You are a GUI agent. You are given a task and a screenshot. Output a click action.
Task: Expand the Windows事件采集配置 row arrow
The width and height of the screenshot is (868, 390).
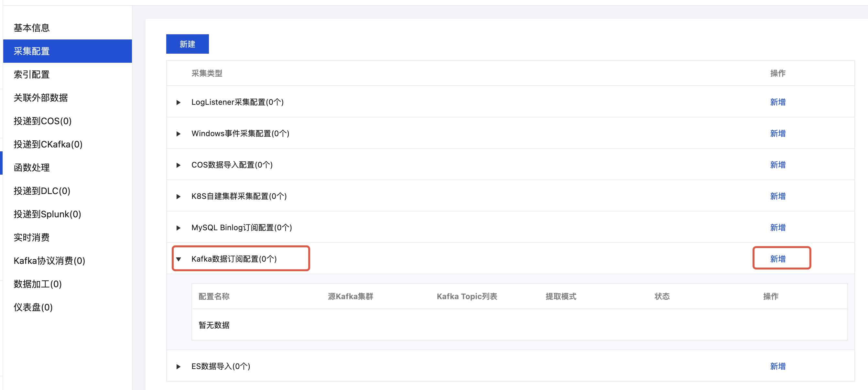(x=179, y=134)
